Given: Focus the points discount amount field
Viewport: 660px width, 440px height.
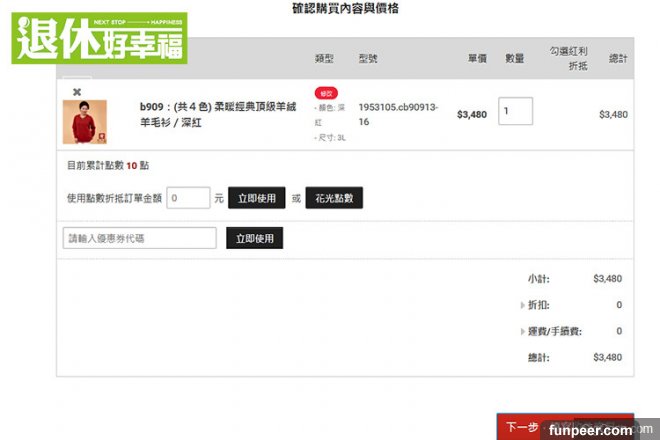Looking at the screenshot, I should coord(188,198).
